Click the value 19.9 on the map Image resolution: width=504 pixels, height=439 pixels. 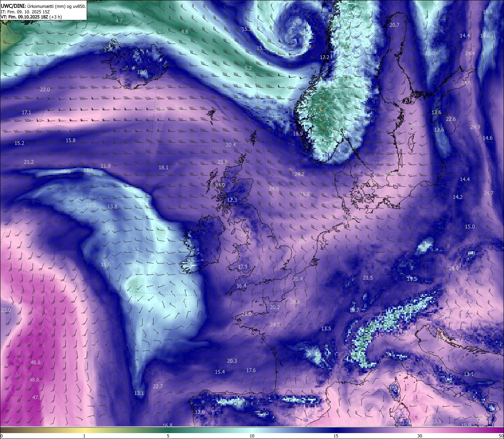click(x=466, y=425)
